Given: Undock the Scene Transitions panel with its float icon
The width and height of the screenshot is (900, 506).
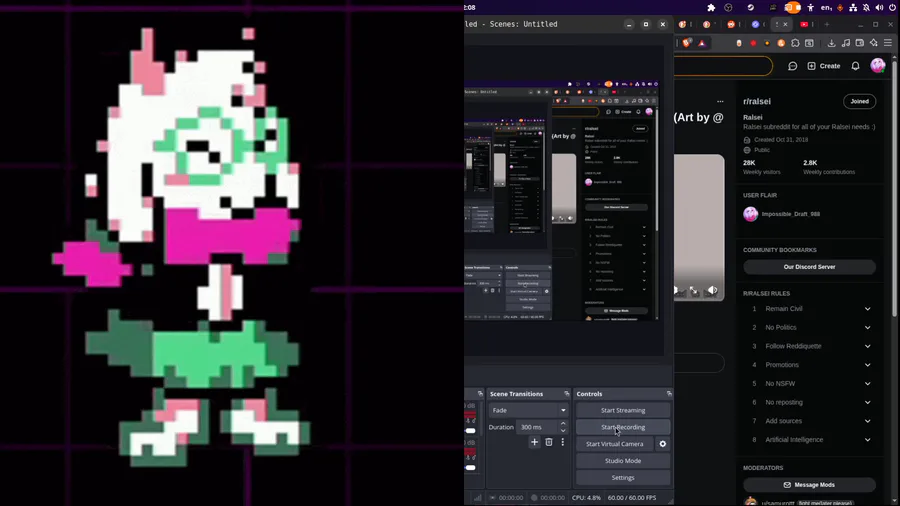Looking at the screenshot, I should point(567,394).
